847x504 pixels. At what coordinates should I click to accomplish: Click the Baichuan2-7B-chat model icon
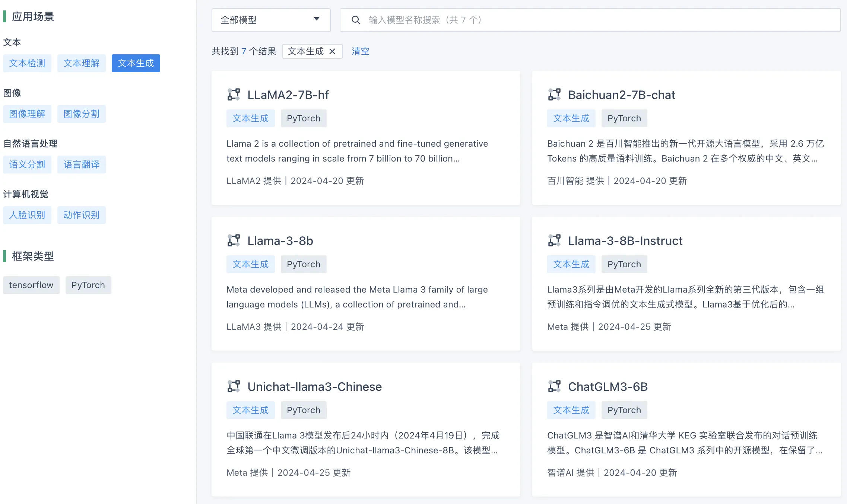pyautogui.click(x=555, y=95)
